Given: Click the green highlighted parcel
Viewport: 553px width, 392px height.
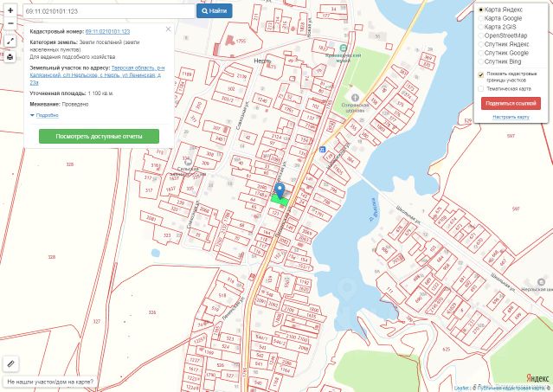Looking at the screenshot, I should [x=280, y=201].
